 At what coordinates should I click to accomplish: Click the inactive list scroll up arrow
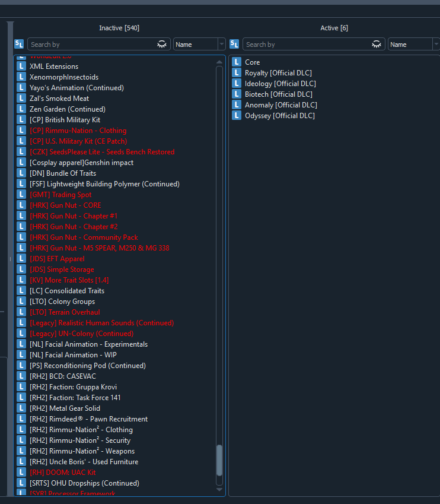(219, 62)
